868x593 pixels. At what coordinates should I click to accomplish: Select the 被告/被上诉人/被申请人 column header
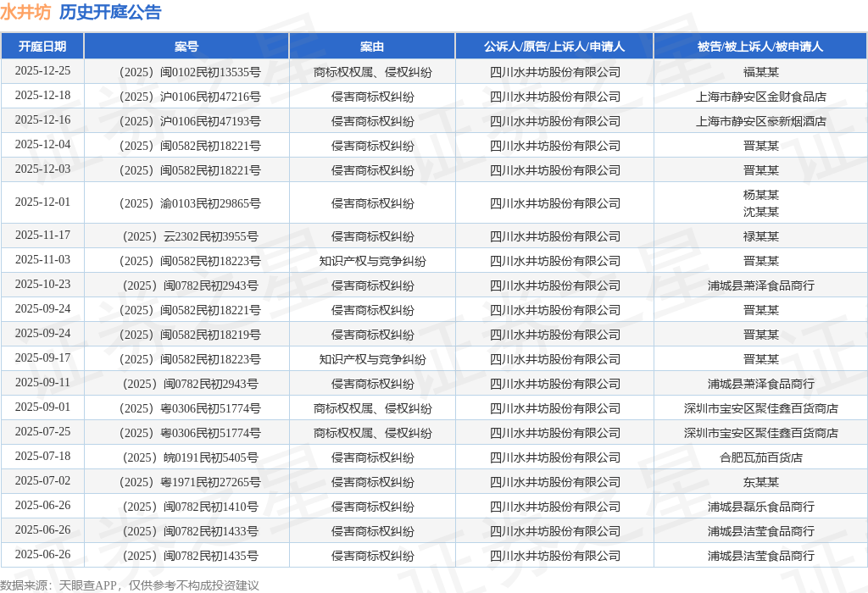click(x=760, y=47)
